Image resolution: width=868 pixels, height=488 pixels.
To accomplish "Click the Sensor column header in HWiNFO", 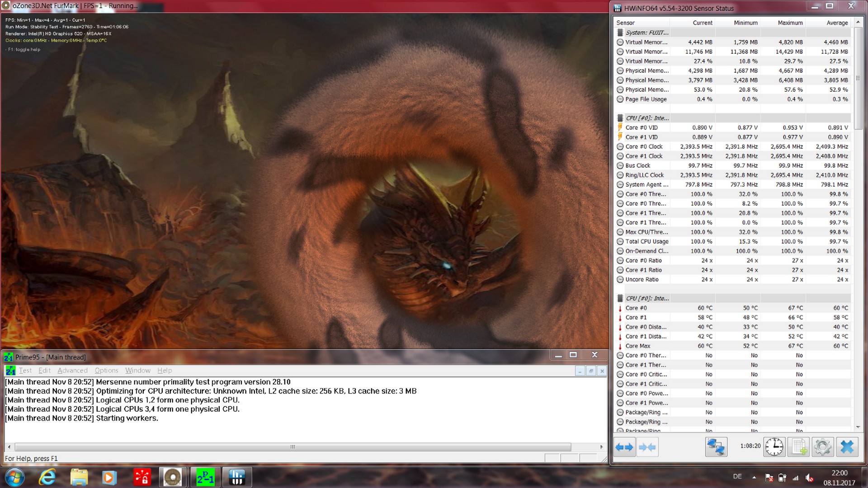I will point(642,23).
